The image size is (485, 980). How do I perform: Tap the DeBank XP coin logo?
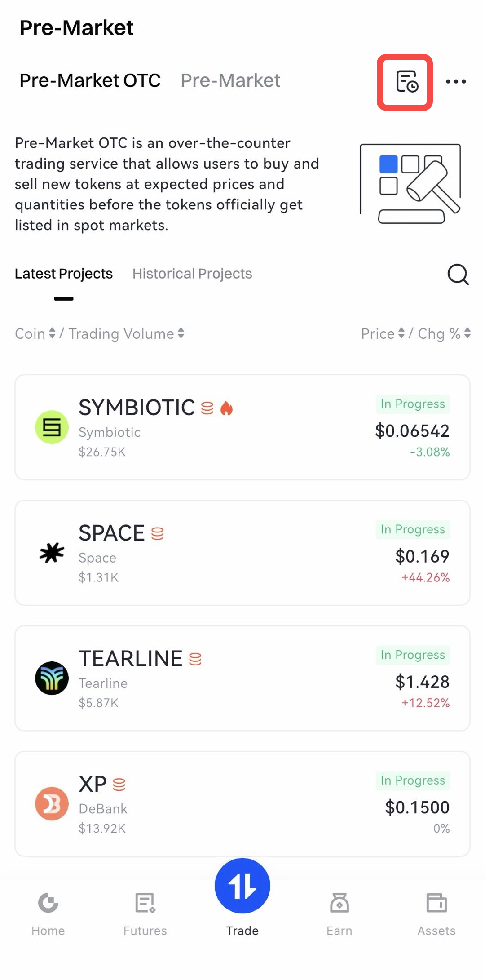pos(52,803)
